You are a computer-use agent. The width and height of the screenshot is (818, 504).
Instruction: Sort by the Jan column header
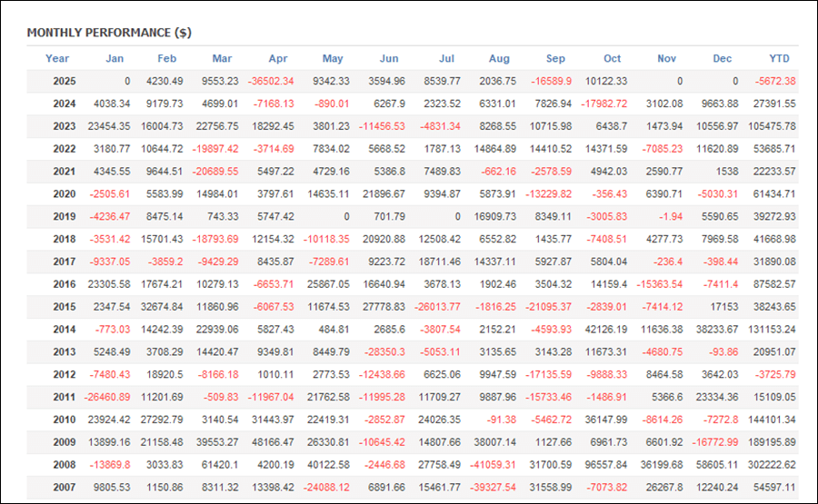click(x=115, y=59)
